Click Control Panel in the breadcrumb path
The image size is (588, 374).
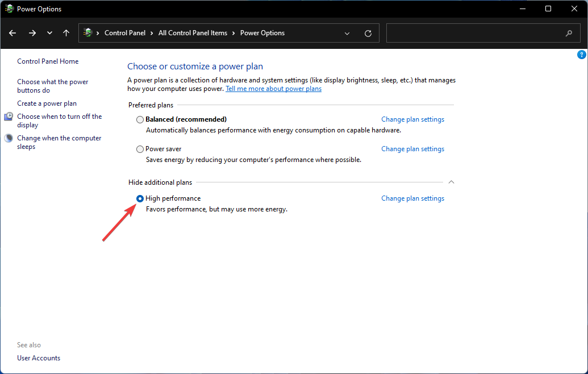(126, 33)
